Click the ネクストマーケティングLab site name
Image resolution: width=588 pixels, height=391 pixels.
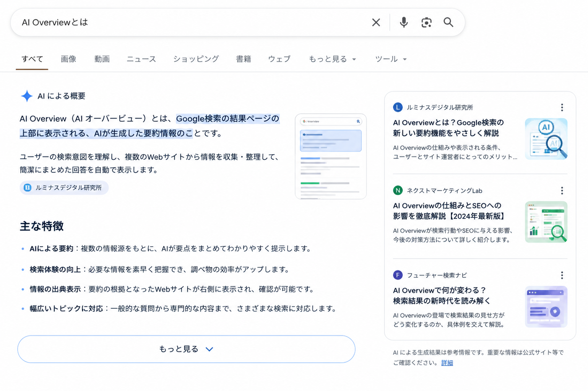point(444,191)
